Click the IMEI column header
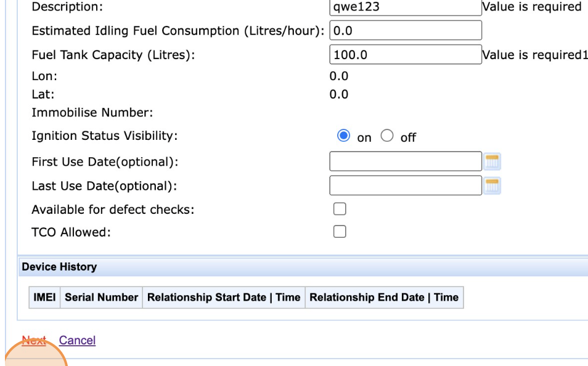The height and width of the screenshot is (366, 588). point(44,298)
